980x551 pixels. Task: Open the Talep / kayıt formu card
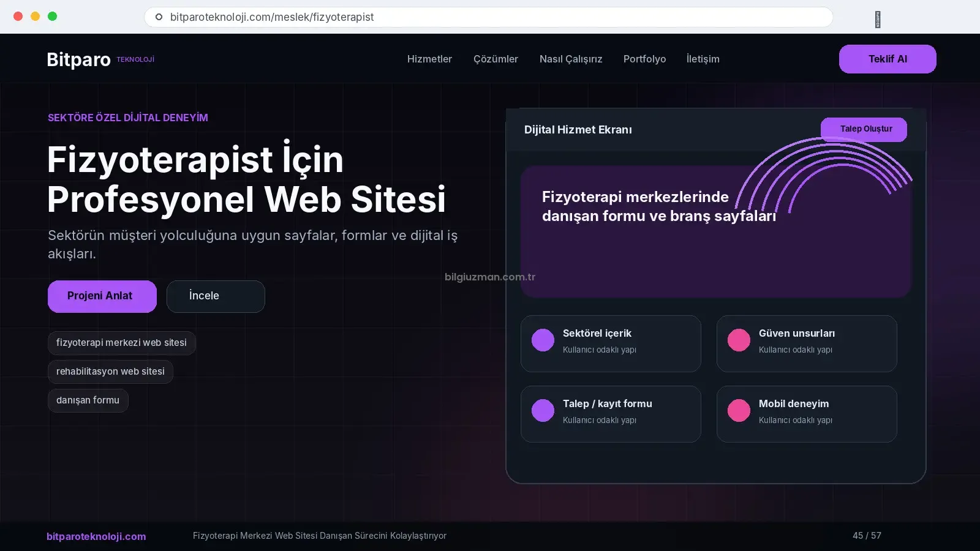click(611, 414)
